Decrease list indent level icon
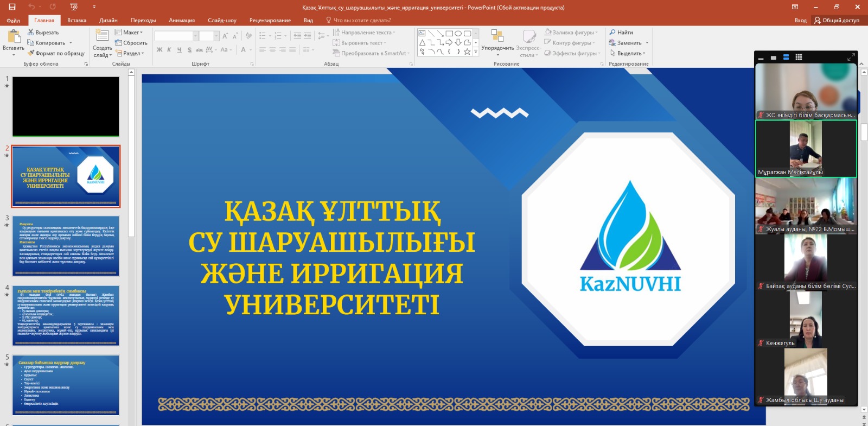This screenshot has width=868, height=426. pos(297,36)
